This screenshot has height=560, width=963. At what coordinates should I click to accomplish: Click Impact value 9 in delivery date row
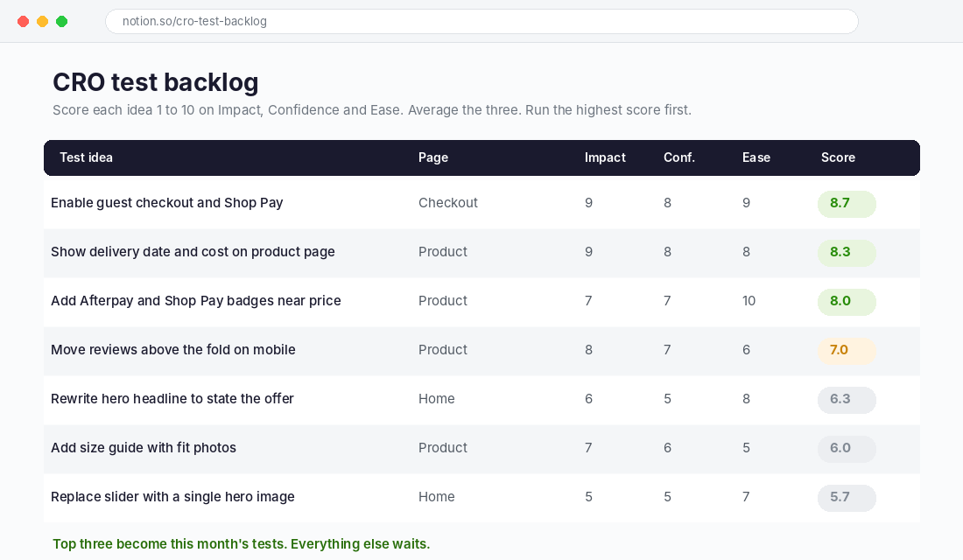point(588,252)
